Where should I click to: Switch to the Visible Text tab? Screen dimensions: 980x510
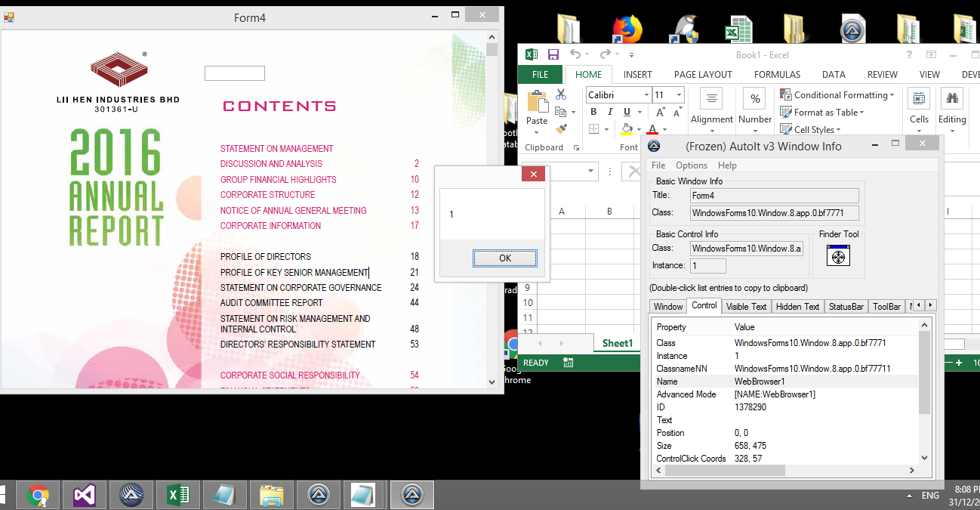tap(746, 307)
